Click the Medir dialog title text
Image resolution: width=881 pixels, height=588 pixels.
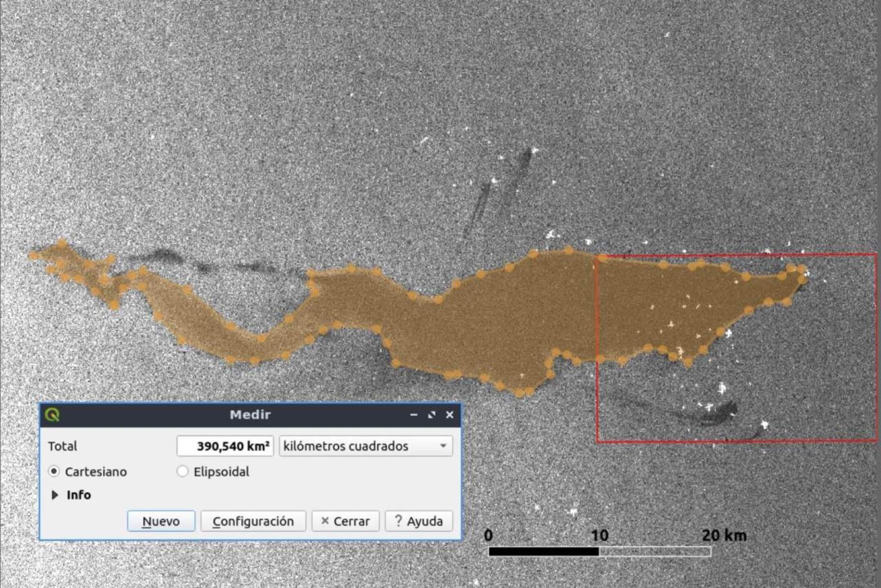[250, 415]
